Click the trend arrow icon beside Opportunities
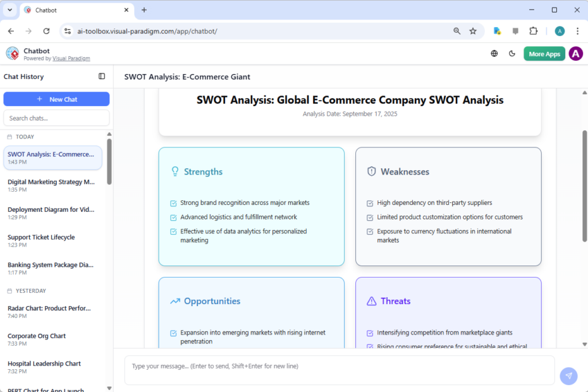Image resolution: width=588 pixels, height=392 pixels. click(175, 301)
